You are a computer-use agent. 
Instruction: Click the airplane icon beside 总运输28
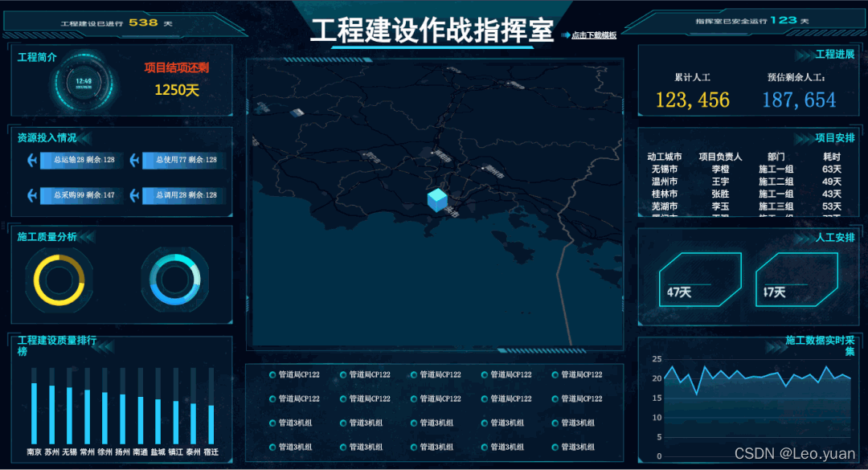pyautogui.click(x=32, y=160)
